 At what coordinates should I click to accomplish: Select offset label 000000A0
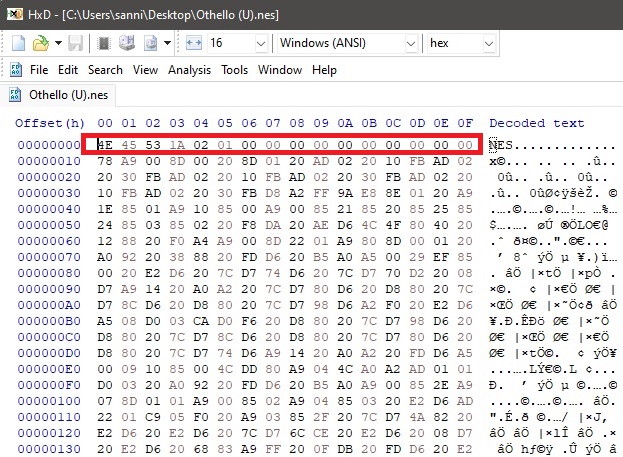(x=49, y=305)
